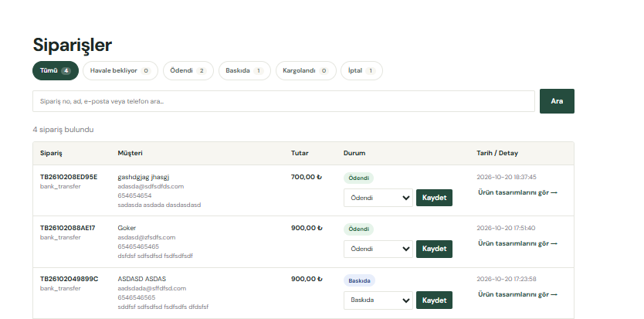Image resolution: width=644 pixels, height=319 pixels.
Task: Click email asdasd@zfsdfs.com
Action: (x=146, y=238)
